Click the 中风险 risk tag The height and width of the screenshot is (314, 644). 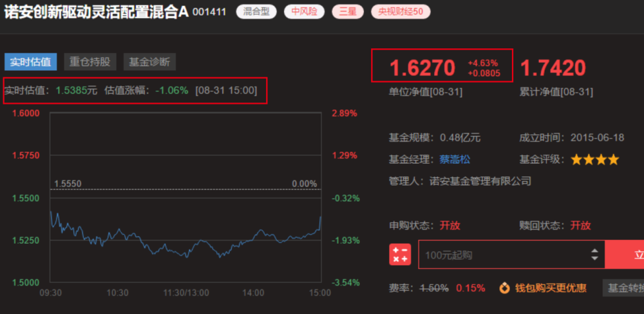coord(305,12)
